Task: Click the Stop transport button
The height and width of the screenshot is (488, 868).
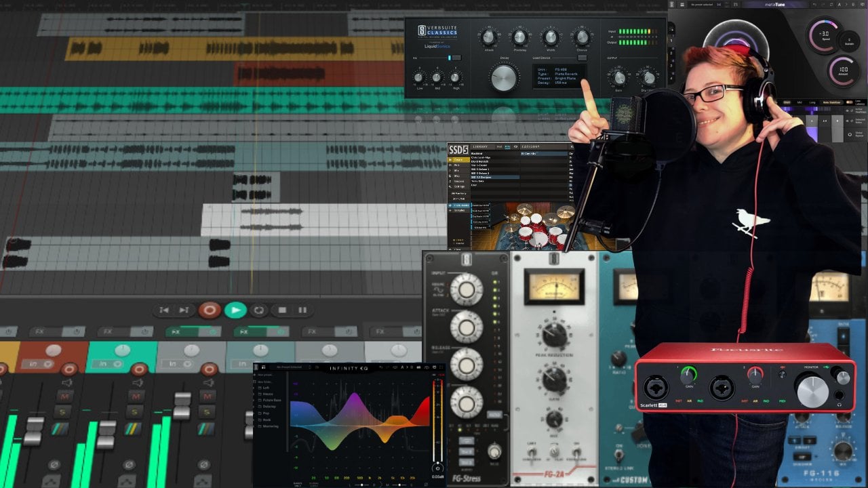Action: [x=282, y=310]
